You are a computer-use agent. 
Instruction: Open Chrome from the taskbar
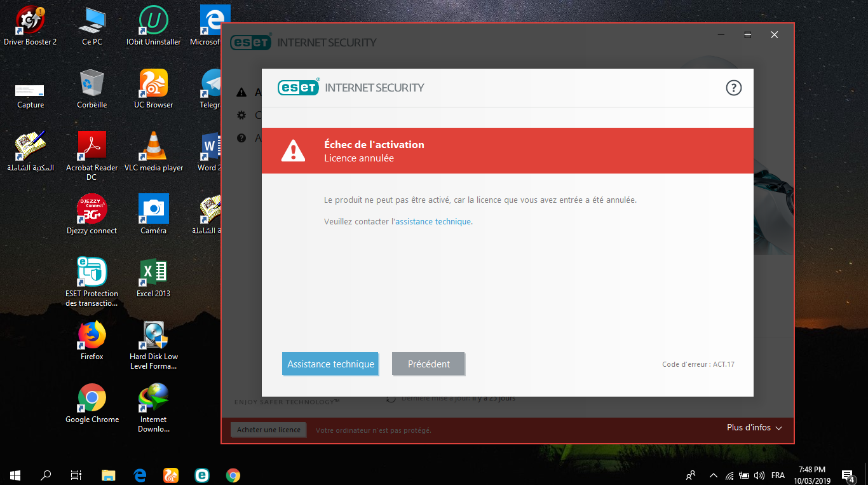click(x=233, y=475)
